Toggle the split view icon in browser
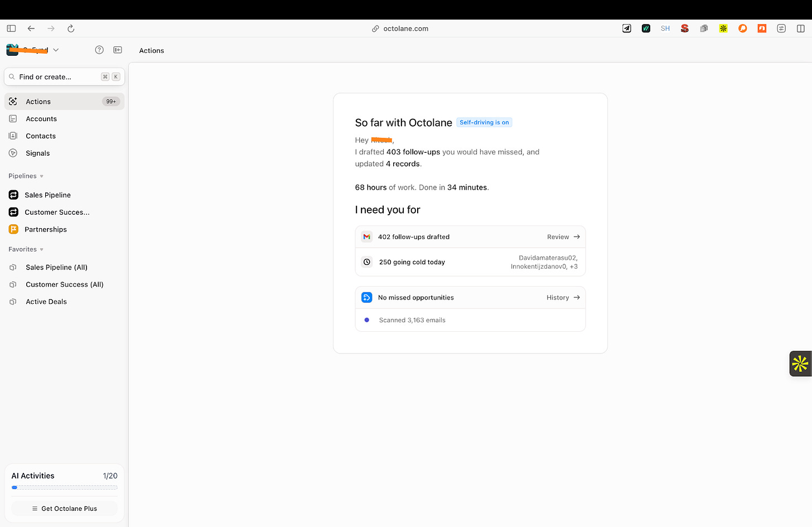This screenshot has width=812, height=527. click(x=801, y=28)
